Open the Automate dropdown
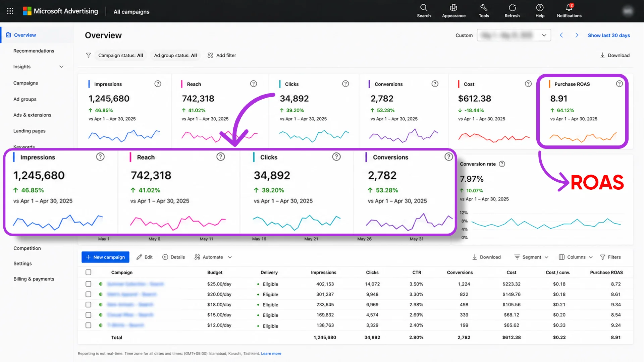 [x=213, y=257]
